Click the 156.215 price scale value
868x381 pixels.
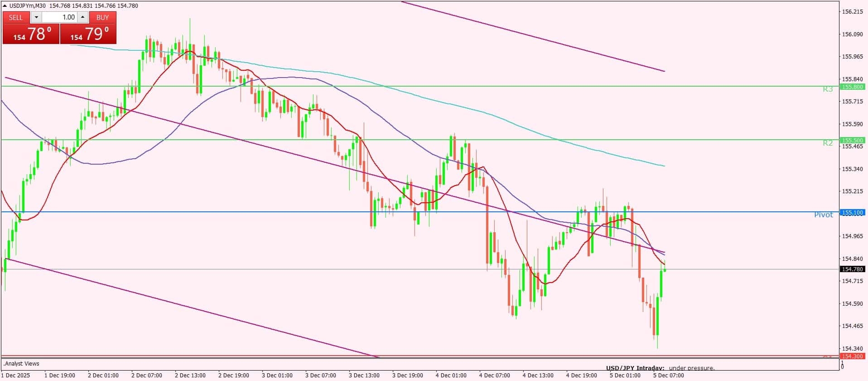(852, 12)
